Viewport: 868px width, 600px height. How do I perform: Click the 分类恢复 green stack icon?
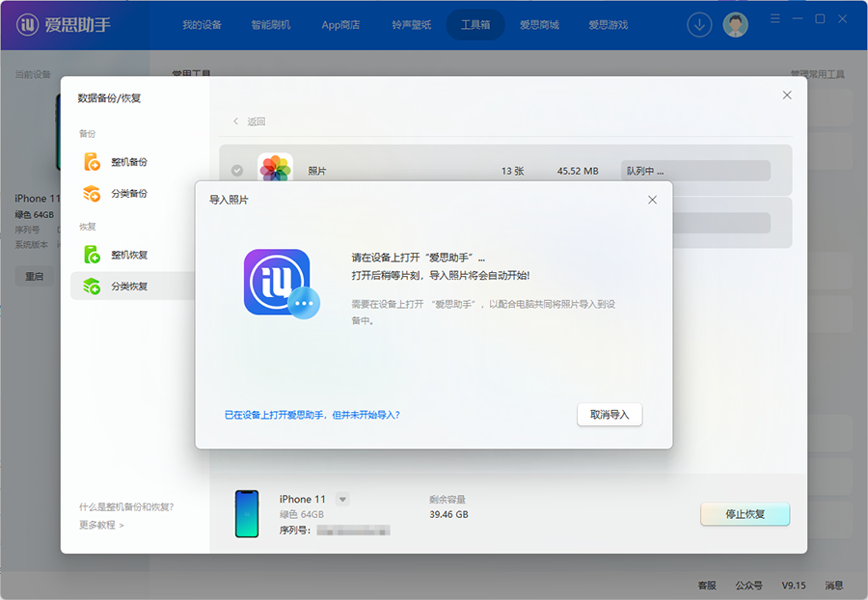[x=92, y=286]
